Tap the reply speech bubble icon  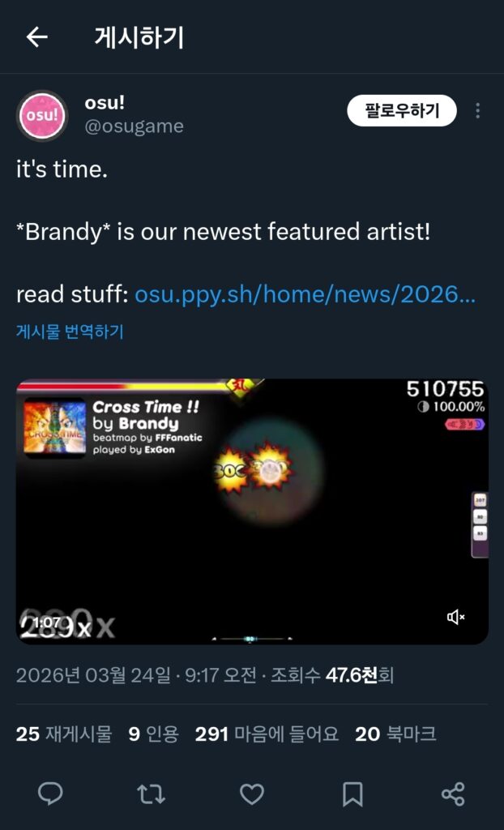(x=50, y=794)
